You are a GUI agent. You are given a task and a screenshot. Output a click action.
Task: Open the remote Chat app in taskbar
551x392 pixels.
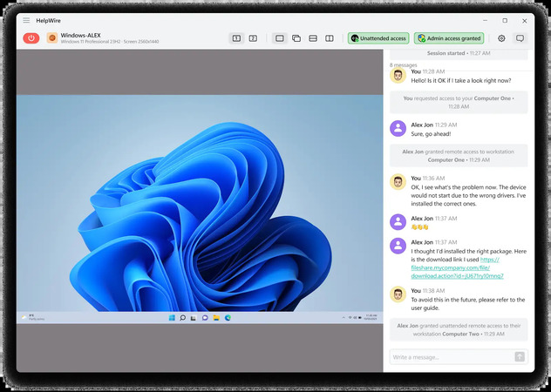(x=205, y=318)
